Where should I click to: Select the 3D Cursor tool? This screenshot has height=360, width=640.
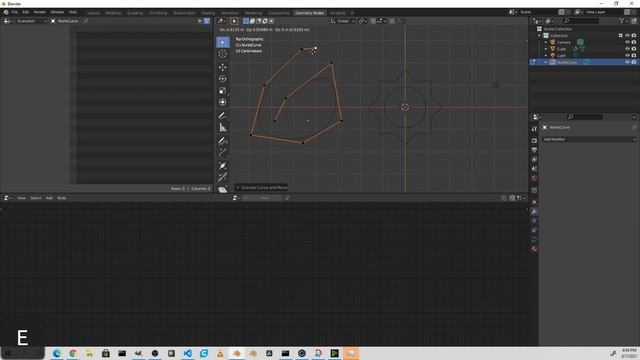(x=222, y=54)
